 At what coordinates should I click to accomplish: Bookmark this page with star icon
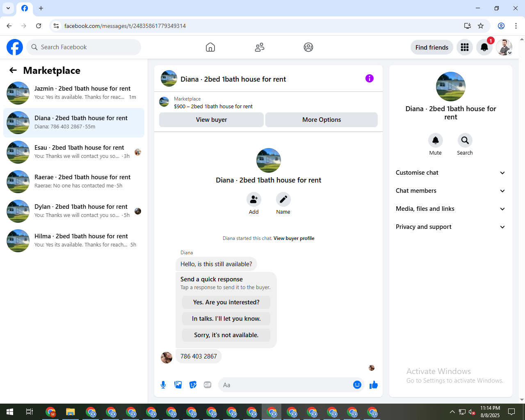point(481,26)
